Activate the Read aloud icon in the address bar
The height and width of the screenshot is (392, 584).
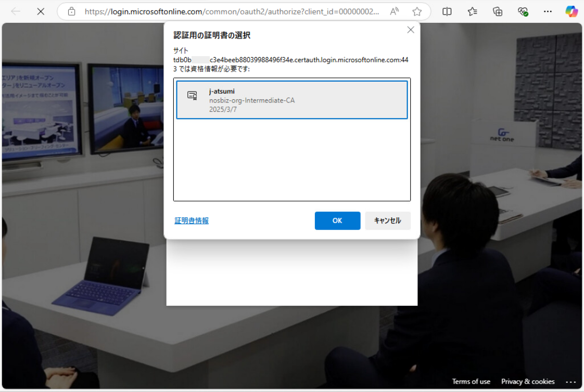(395, 11)
